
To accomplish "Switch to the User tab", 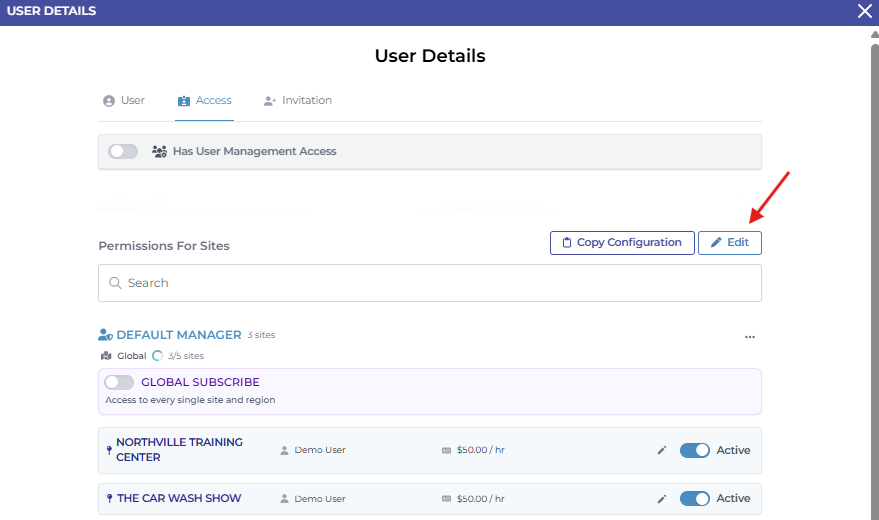I will 124,101.
